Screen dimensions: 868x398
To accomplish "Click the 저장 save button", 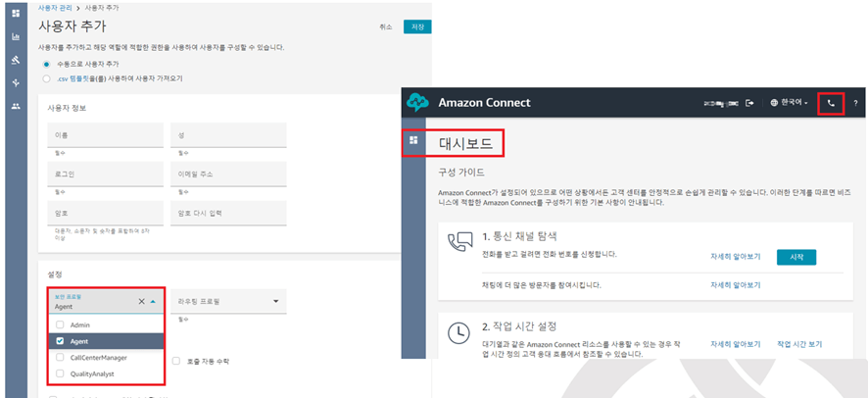I will tap(417, 27).
